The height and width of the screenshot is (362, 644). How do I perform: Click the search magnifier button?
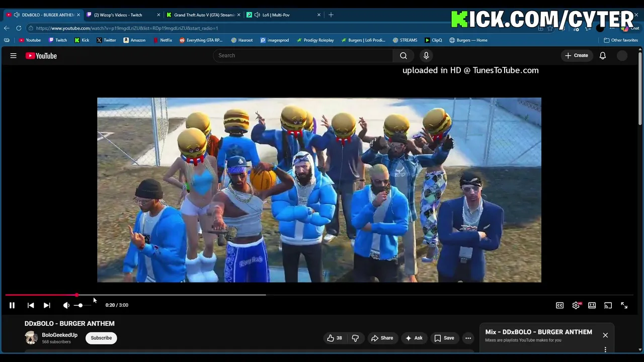pos(404,55)
